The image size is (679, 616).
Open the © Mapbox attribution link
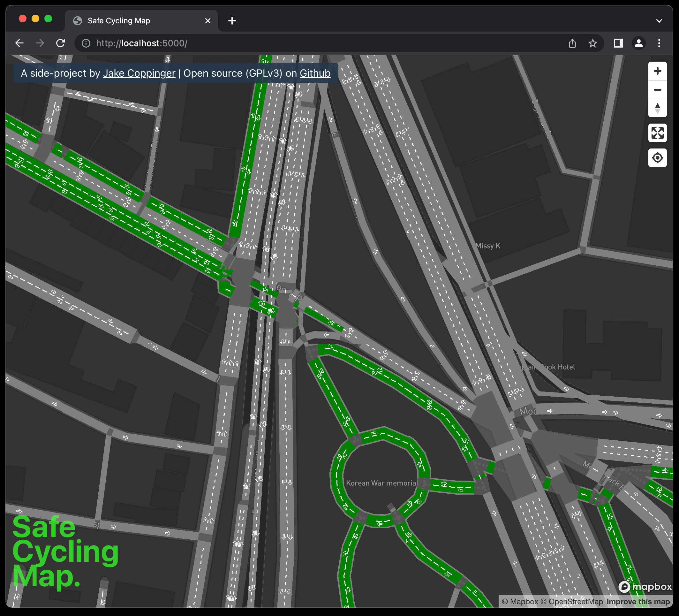520,602
